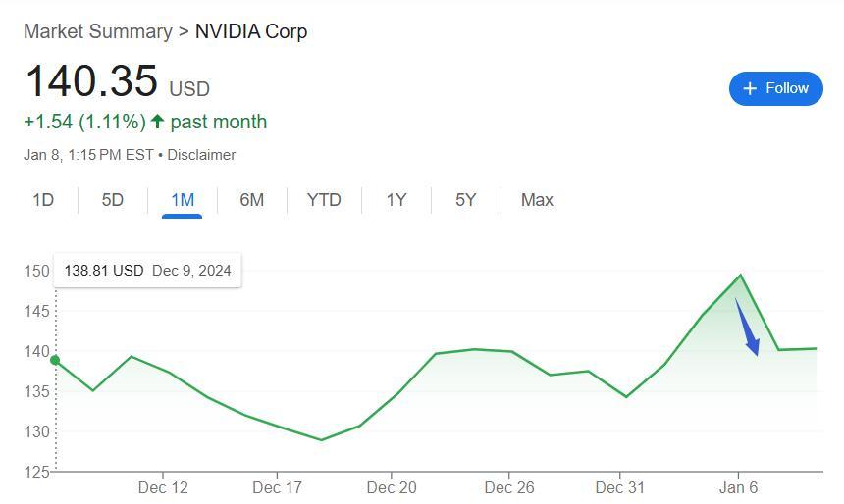
Task: Click the Dec 9 data point dot
Action: (x=55, y=361)
